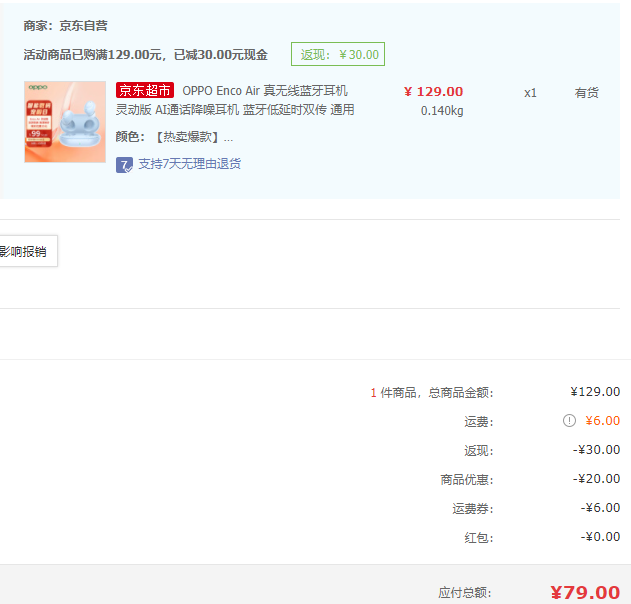Select the -¥20.00 product discount amount

coord(596,478)
